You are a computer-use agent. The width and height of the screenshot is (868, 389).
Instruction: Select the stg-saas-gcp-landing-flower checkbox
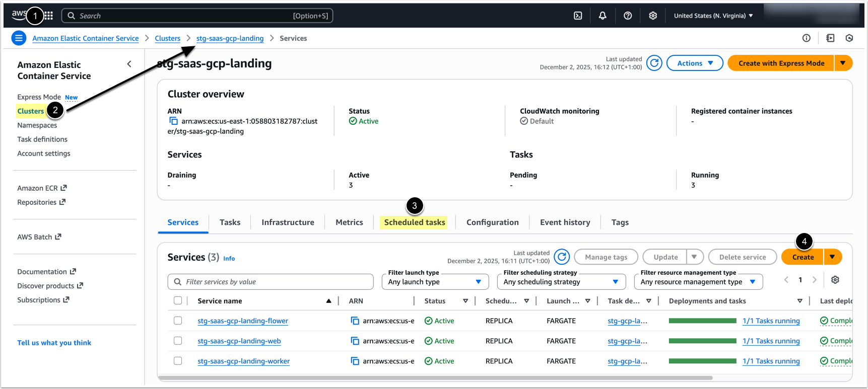178,321
